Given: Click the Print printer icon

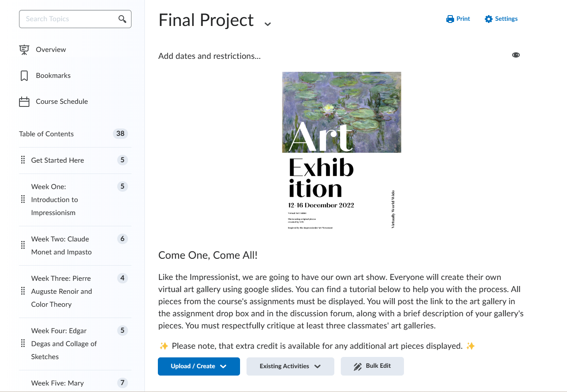Looking at the screenshot, I should pos(450,19).
